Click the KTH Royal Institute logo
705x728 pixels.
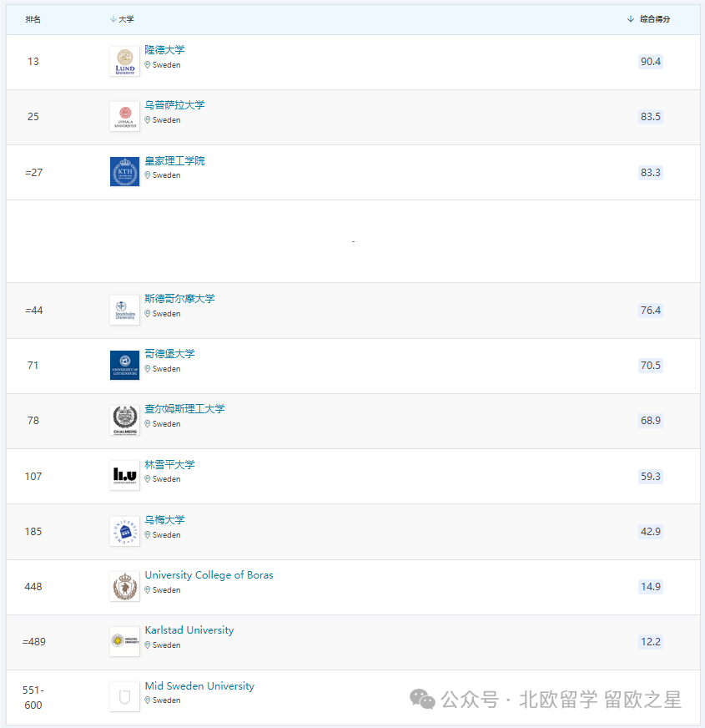pyautogui.click(x=124, y=172)
